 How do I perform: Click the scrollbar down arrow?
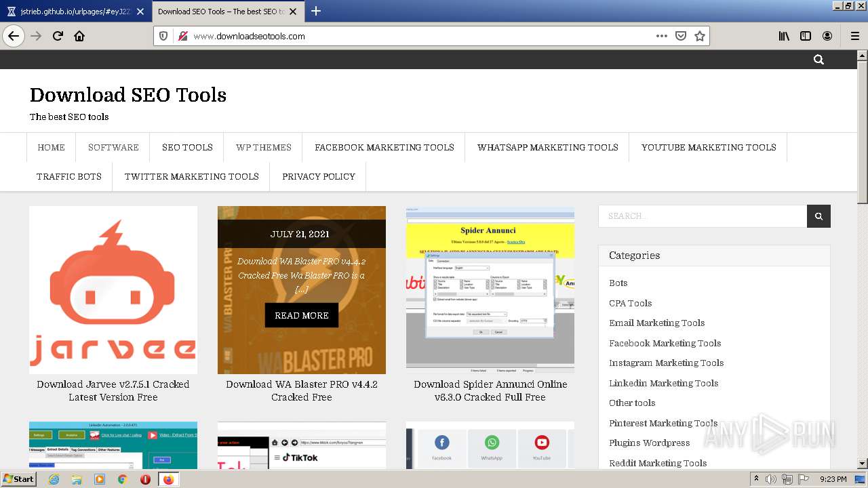click(862, 464)
